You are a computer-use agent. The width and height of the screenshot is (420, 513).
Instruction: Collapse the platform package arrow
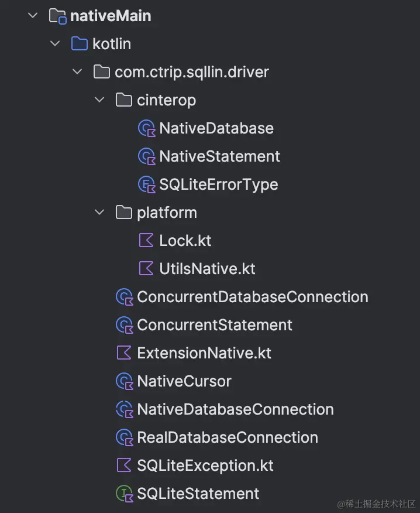click(99, 213)
